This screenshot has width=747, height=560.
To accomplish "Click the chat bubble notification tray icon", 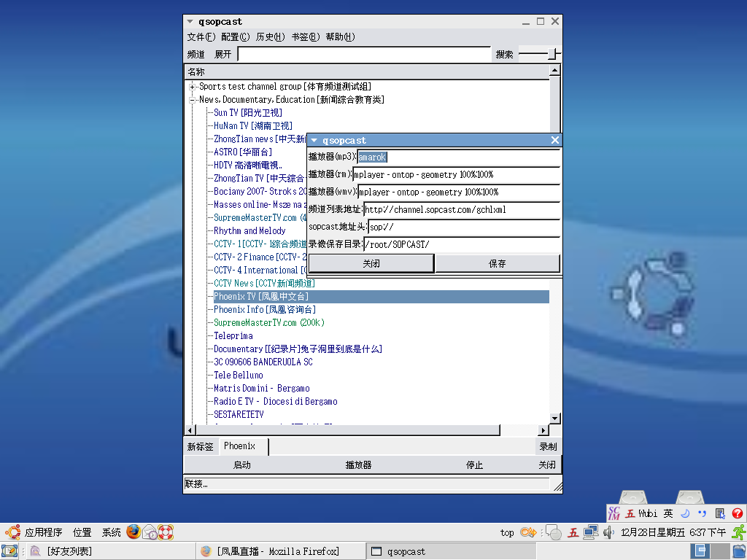I will click(553, 532).
